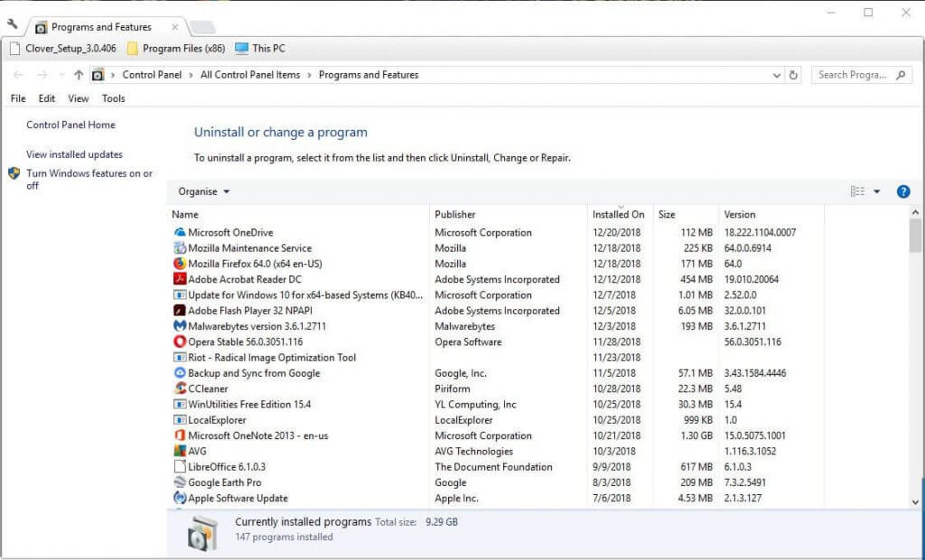The height and width of the screenshot is (560, 925).
Task: Open a new Clover tab
Action: [x=203, y=27]
